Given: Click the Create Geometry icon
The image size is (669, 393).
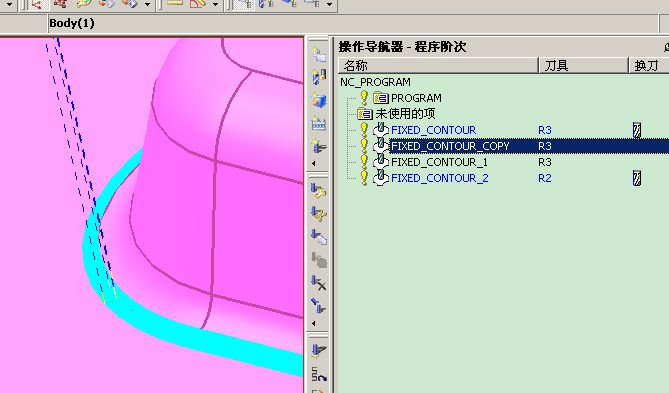Looking at the screenshot, I should tap(318, 100).
